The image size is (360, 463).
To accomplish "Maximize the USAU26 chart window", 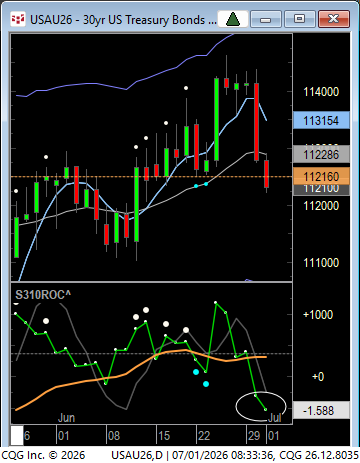I will [x=299, y=19].
